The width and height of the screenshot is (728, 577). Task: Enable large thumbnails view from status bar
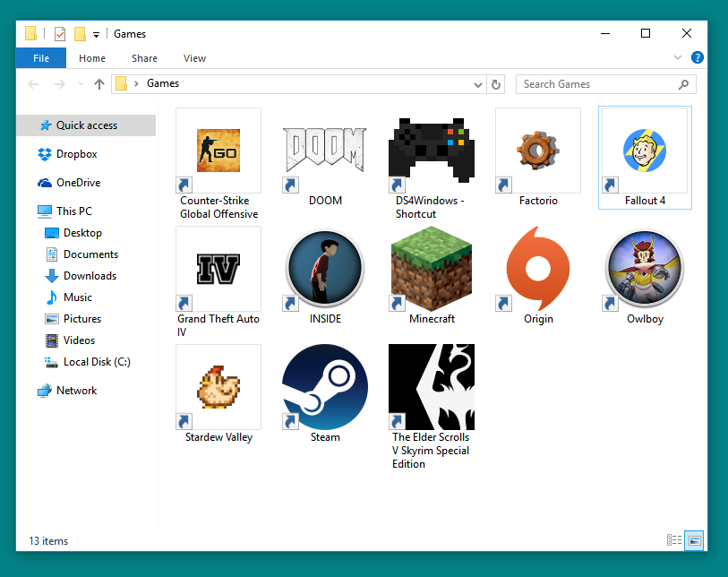pyautogui.click(x=692, y=540)
